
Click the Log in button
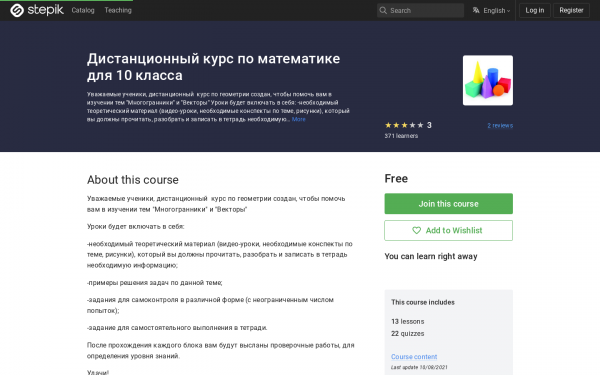click(x=535, y=10)
